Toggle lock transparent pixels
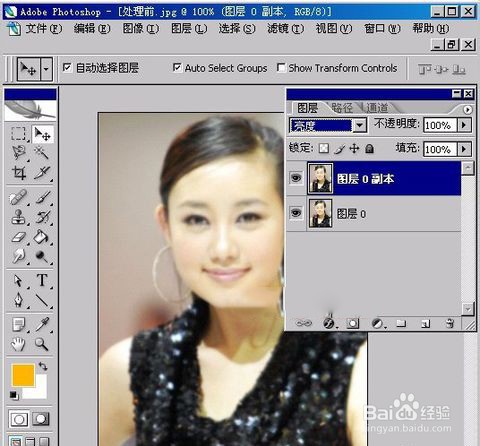This screenshot has width=480, height=446. 324,148
